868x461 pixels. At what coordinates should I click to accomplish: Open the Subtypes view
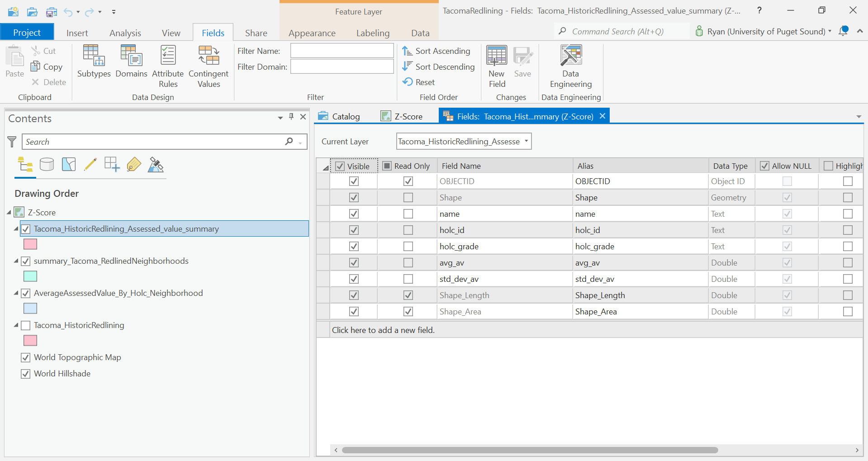coord(94,62)
